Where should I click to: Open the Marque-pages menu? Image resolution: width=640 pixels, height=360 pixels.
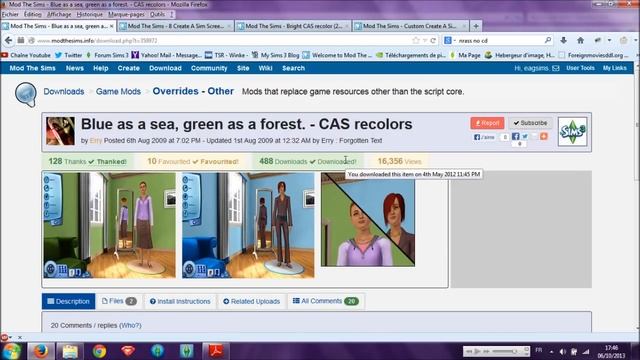pos(126,14)
